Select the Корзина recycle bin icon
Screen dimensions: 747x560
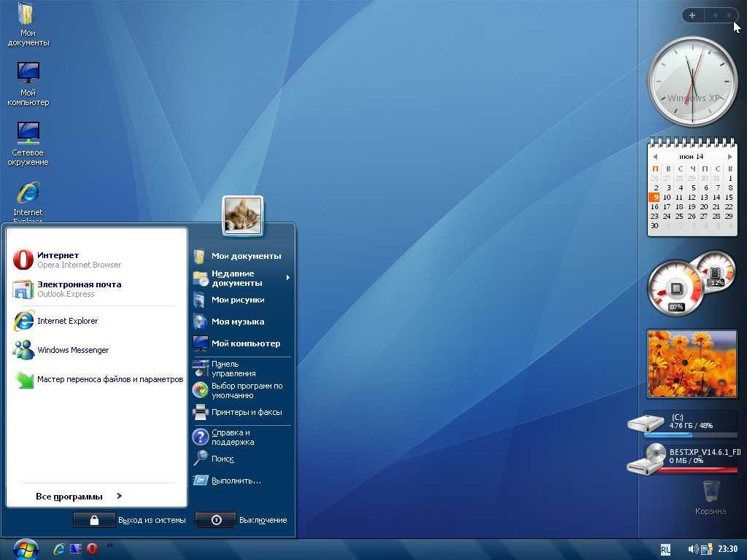(x=711, y=497)
